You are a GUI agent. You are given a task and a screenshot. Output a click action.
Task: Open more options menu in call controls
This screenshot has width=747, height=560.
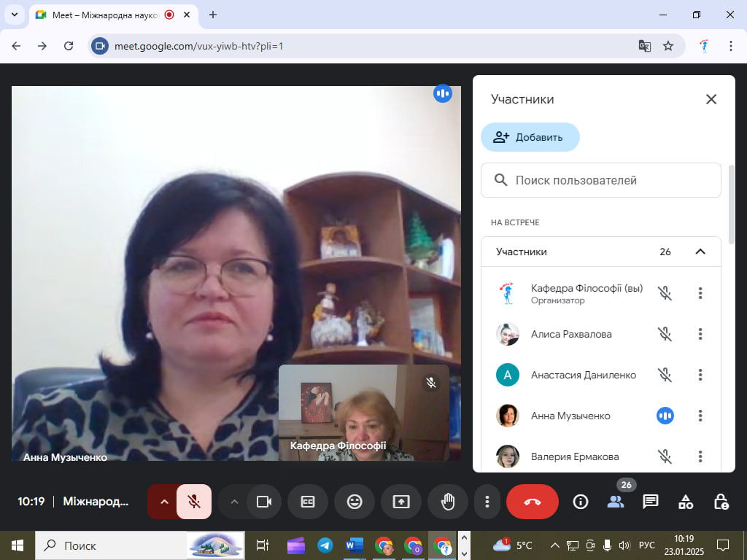487,502
